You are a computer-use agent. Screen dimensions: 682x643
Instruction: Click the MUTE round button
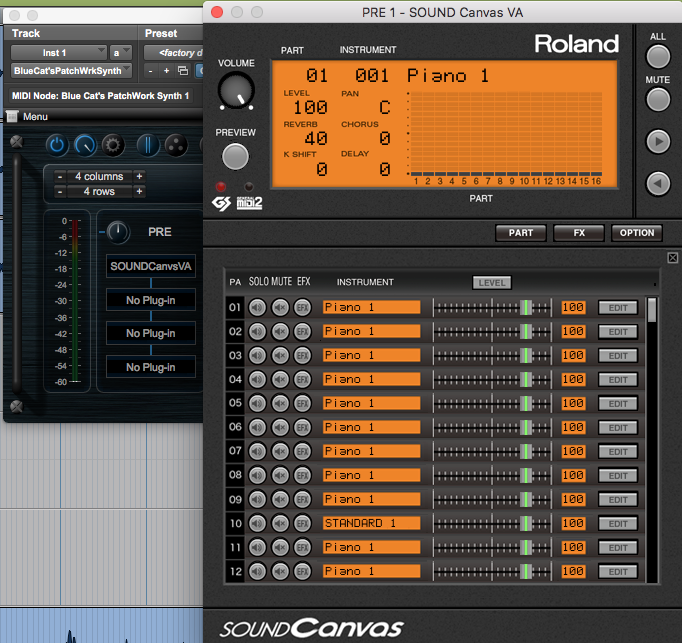[658, 99]
